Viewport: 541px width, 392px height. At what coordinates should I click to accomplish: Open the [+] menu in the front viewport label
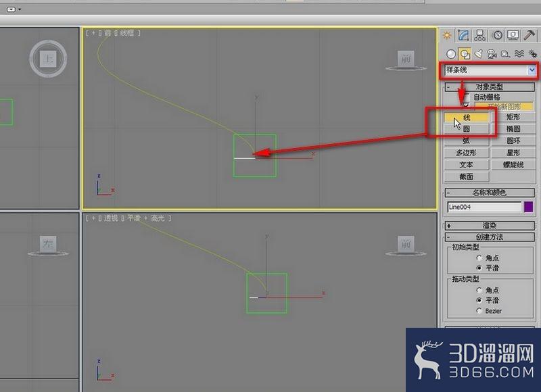[x=93, y=33]
